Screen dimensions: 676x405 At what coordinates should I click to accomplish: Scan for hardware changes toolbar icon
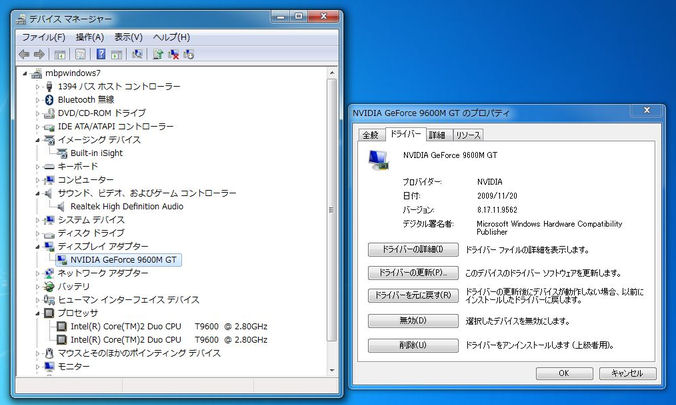pos(137,54)
